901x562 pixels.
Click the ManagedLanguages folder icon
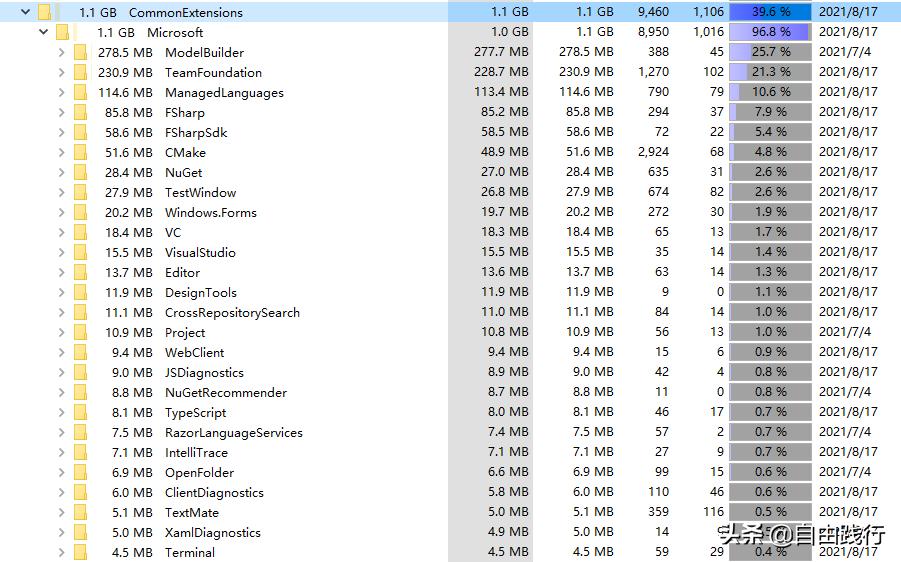click(80, 93)
